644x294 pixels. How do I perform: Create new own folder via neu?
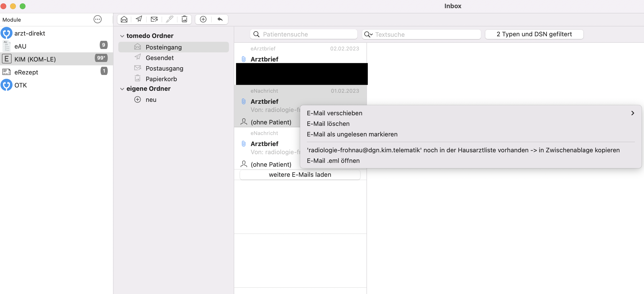(x=151, y=100)
